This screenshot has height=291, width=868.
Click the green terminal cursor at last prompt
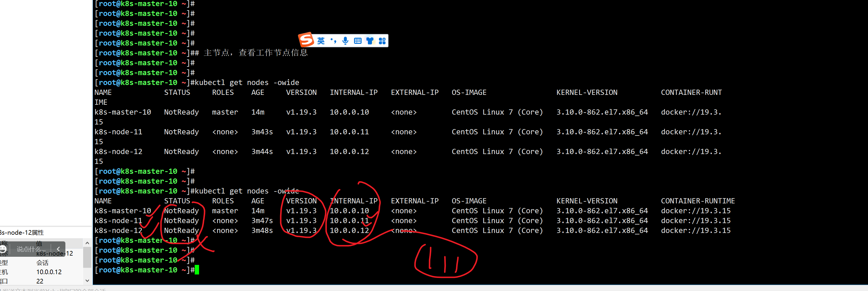[x=197, y=270]
